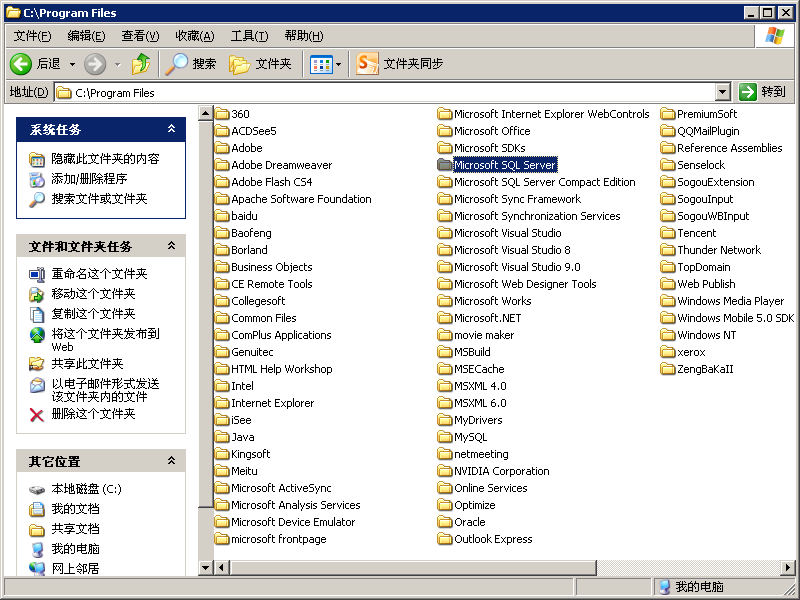
Task: Click the green Go arrow button
Action: tap(747, 92)
